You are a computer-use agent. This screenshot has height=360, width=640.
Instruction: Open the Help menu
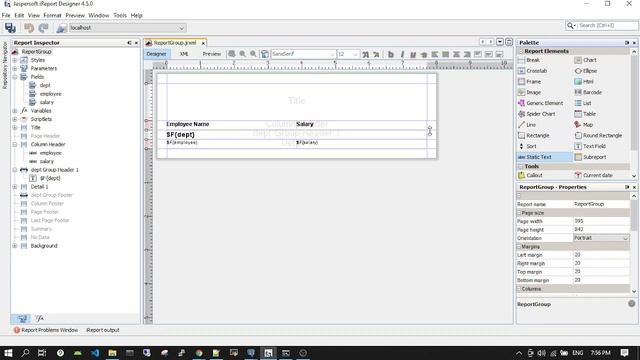point(137,16)
